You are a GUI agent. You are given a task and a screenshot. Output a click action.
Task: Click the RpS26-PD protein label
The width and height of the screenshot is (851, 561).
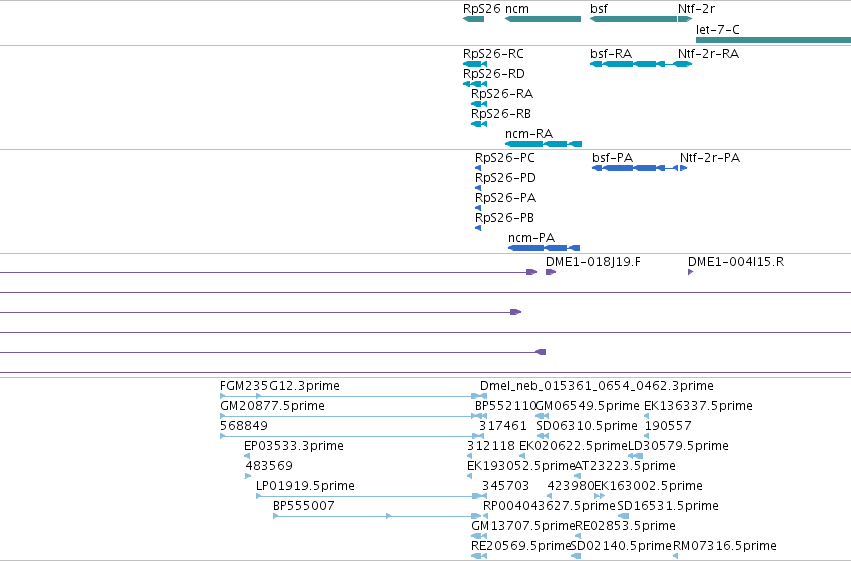(505, 178)
